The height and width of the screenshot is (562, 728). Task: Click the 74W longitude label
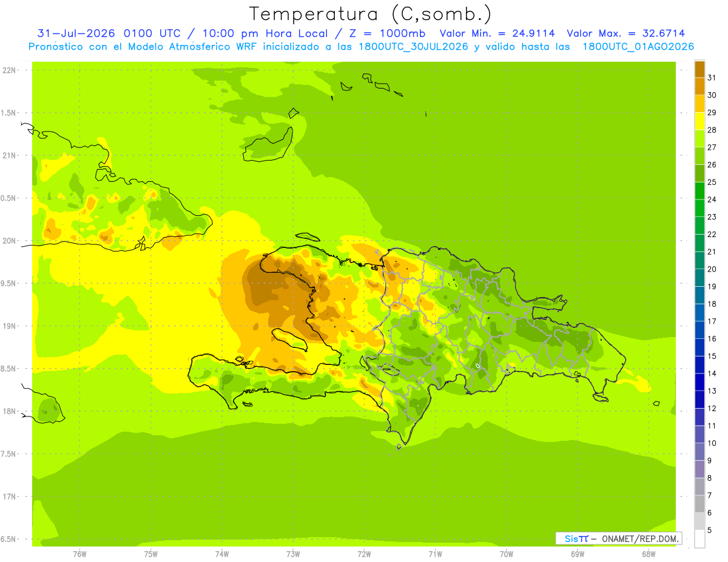pos(222,554)
